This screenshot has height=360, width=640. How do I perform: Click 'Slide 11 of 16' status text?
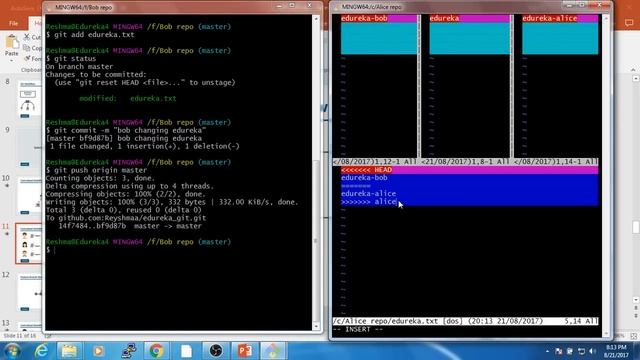[x=20, y=336]
